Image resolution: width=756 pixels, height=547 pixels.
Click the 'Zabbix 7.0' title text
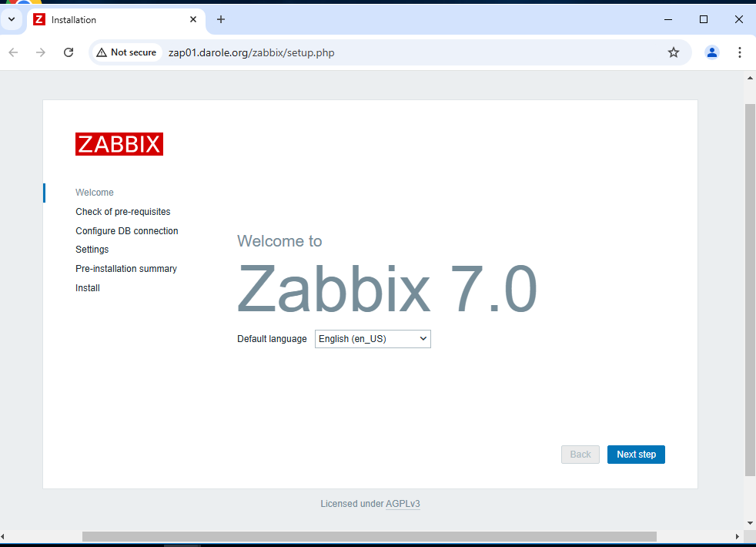[x=387, y=290]
